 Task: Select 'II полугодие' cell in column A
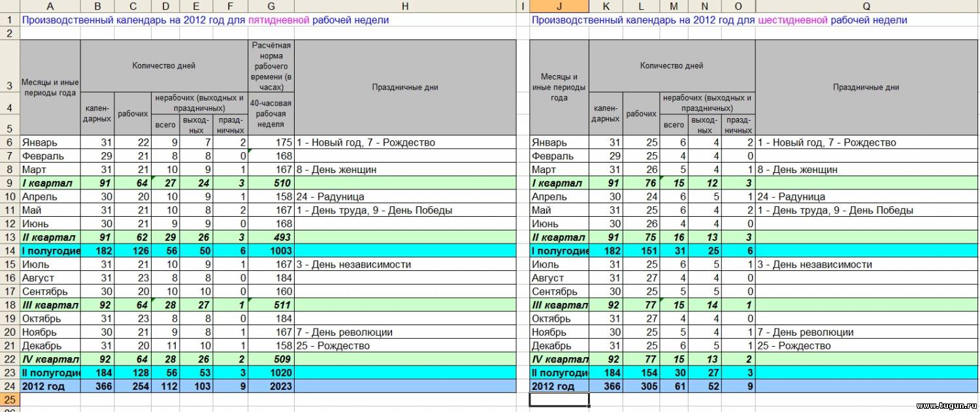tap(50, 373)
